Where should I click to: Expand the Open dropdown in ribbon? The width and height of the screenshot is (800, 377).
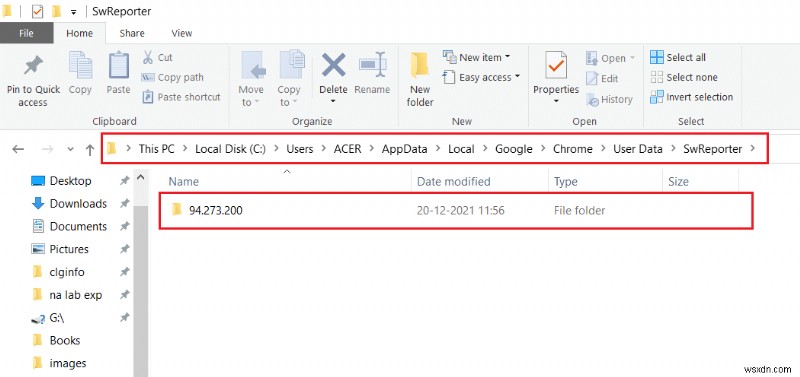(632, 58)
